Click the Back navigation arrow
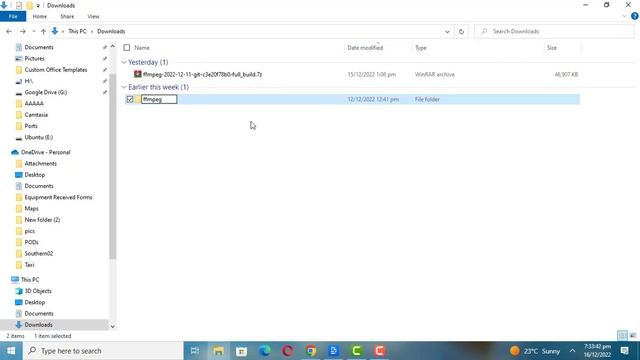Image resolution: width=640 pixels, height=360 pixels. point(9,31)
